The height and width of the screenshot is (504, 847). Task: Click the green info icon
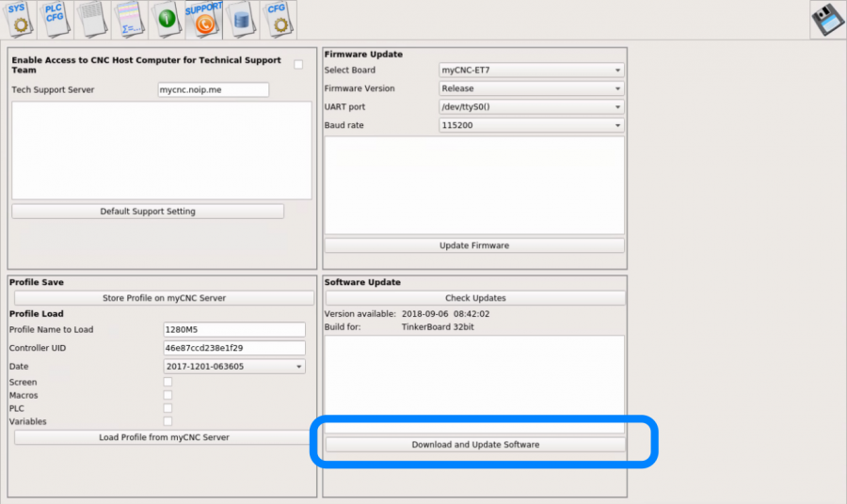coord(167,19)
